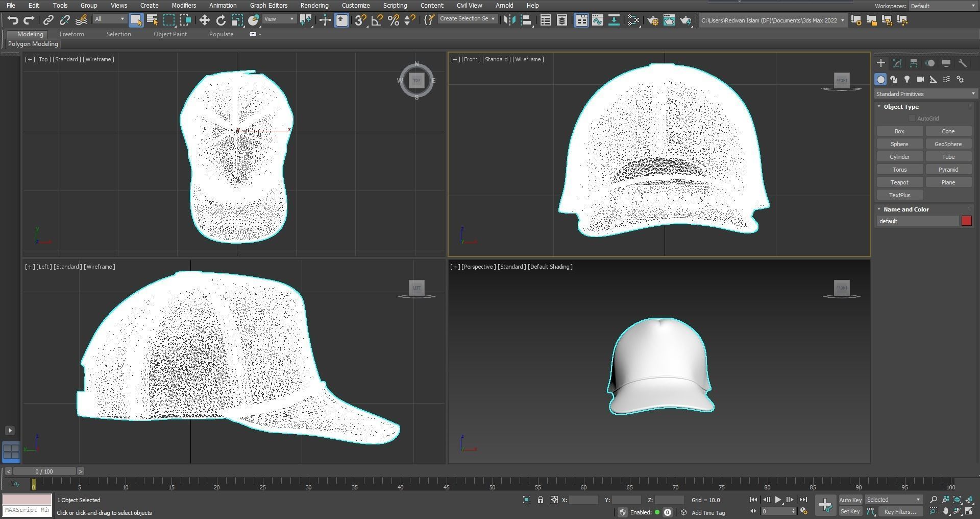Open the selection filter All dropdown
This screenshot has width=980, height=519.
109,19
